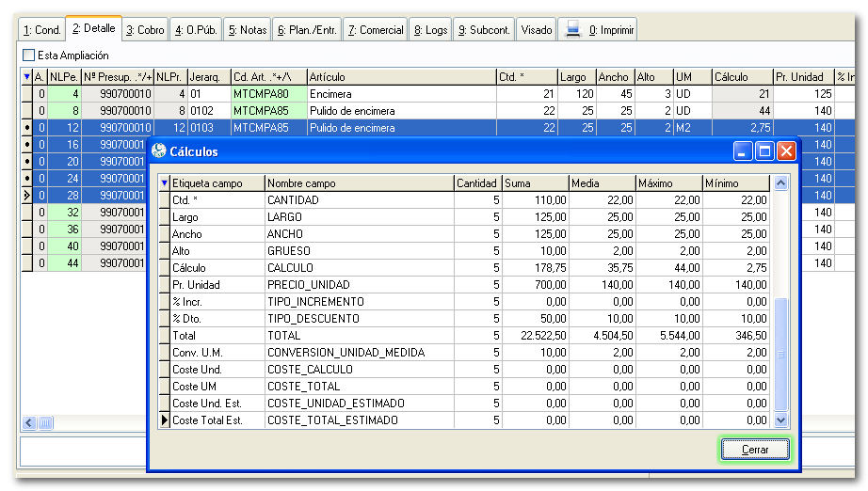Click the 346,50 minimum Total value
868x491 pixels.
point(735,336)
